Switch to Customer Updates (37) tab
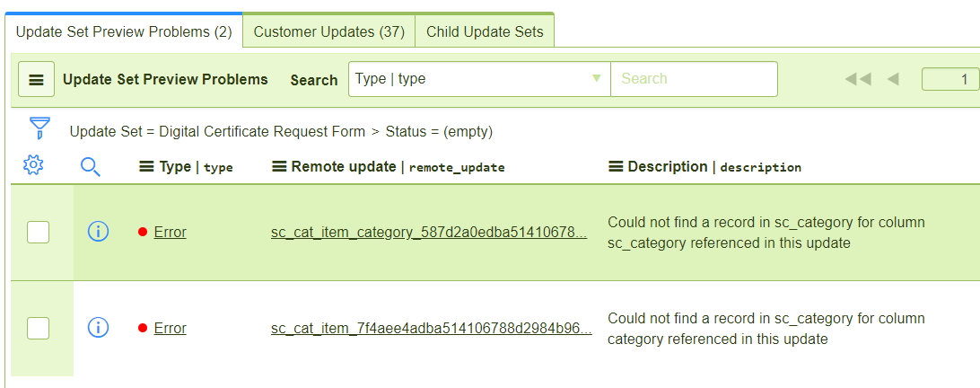The height and width of the screenshot is (388, 980). (x=329, y=31)
